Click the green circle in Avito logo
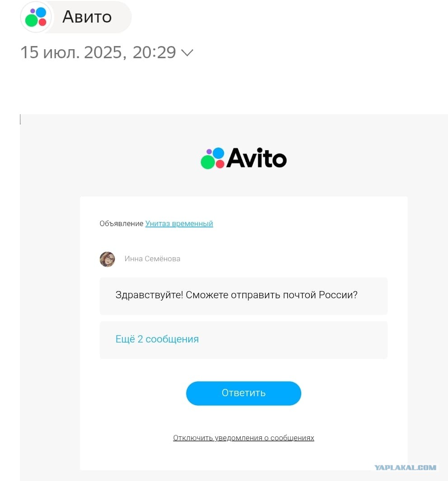This screenshot has width=448, height=481. coord(208,162)
